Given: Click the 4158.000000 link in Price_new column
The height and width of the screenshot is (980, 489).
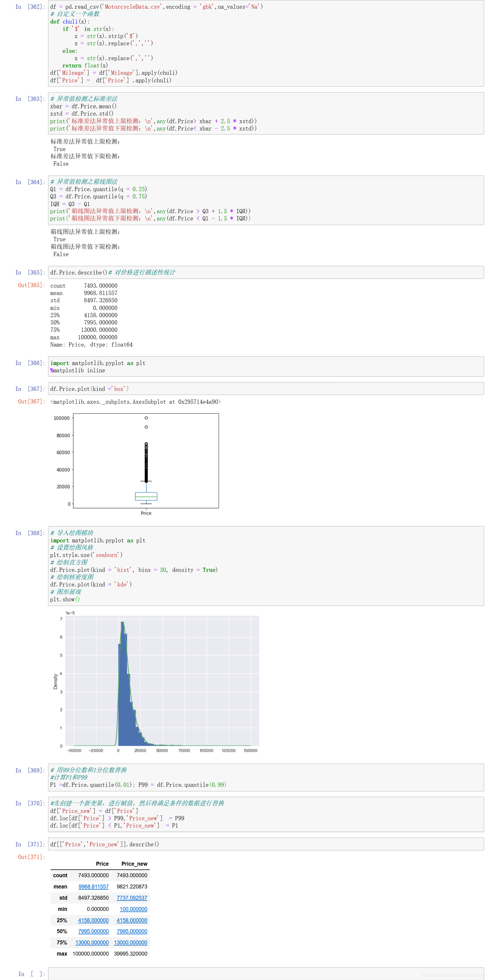Looking at the screenshot, I should [132, 920].
